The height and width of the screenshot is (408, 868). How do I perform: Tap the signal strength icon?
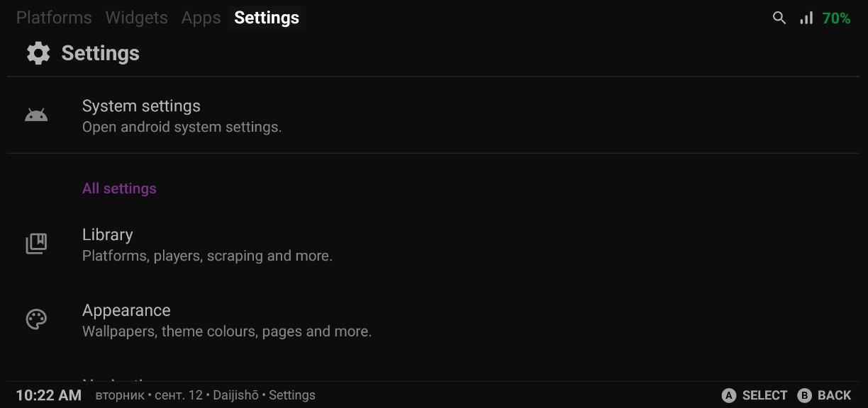(806, 18)
